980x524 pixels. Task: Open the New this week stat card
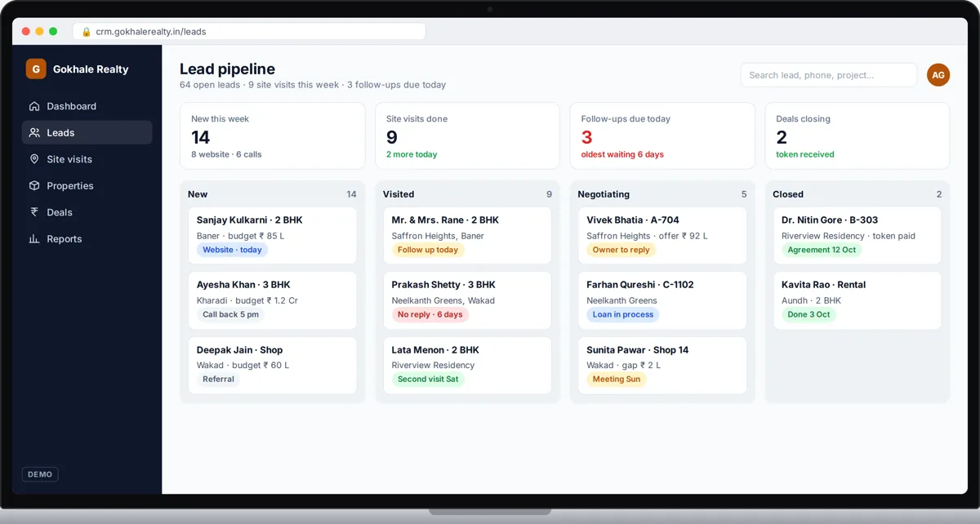[x=272, y=135]
